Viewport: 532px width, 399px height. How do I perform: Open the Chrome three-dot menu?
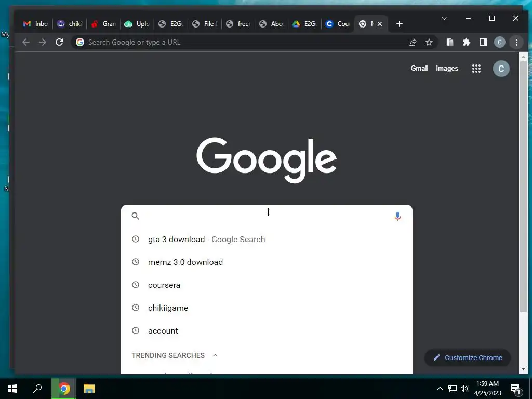tap(516, 43)
